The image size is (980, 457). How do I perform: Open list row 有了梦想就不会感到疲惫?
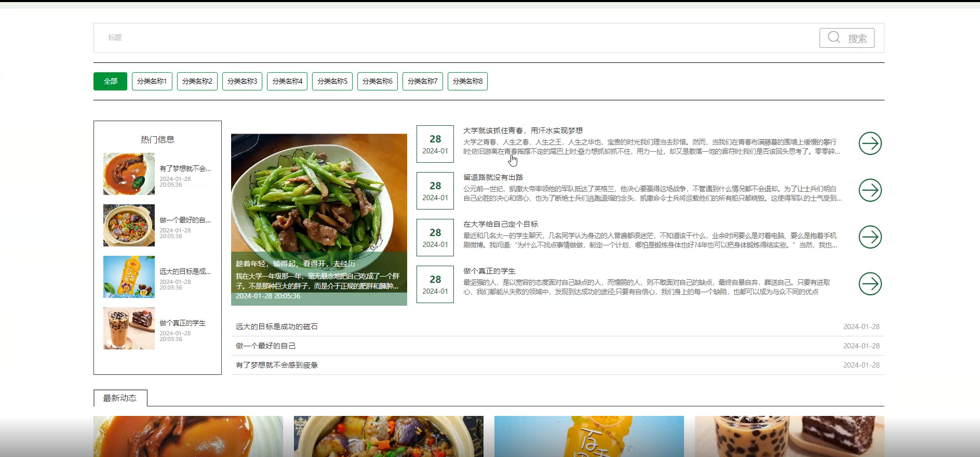click(x=557, y=365)
